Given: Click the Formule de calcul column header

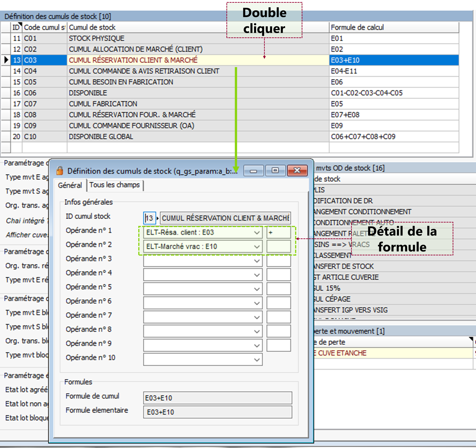Looking at the screenshot, I should pyautogui.click(x=357, y=27).
